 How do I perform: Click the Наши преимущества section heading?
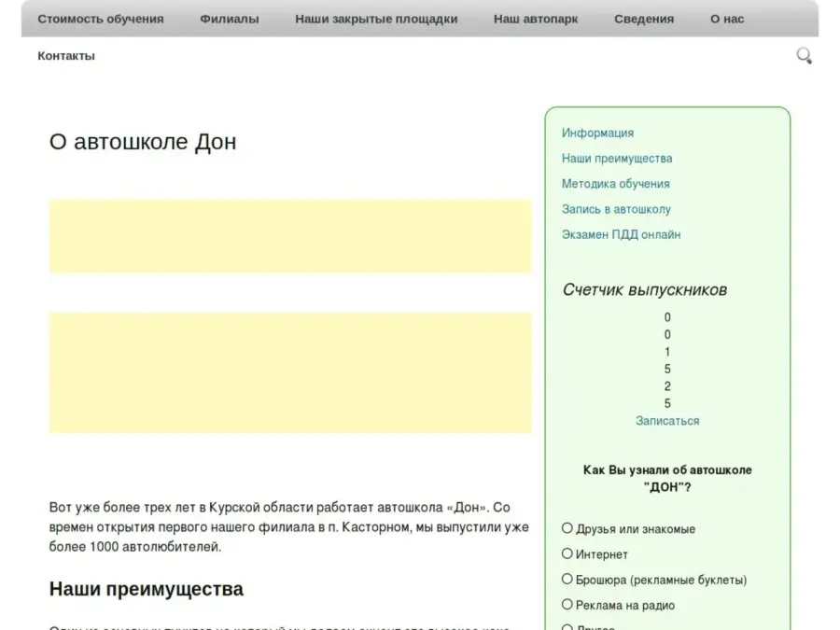coord(147,589)
